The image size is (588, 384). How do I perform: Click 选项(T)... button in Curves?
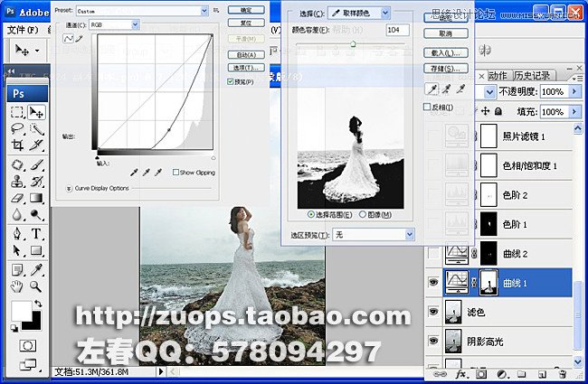coord(246,68)
